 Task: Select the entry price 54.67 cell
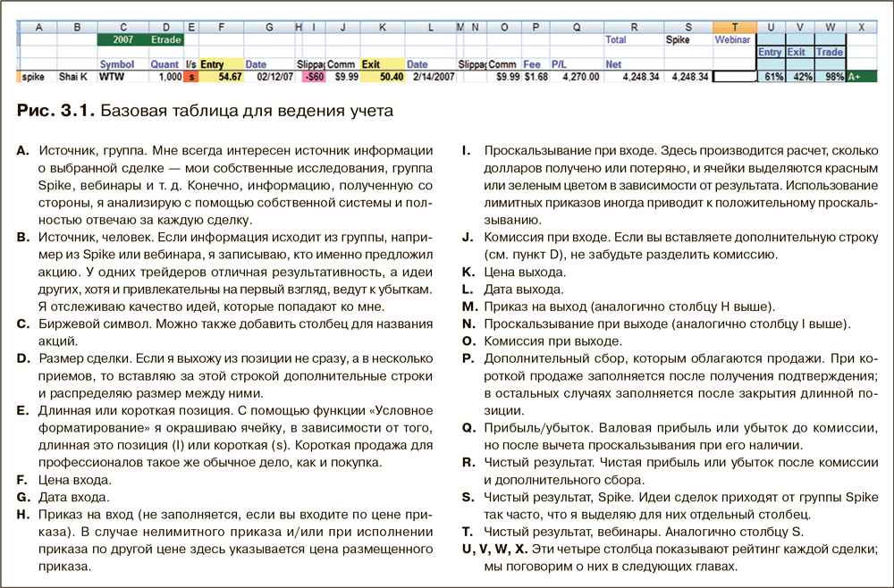[221, 78]
